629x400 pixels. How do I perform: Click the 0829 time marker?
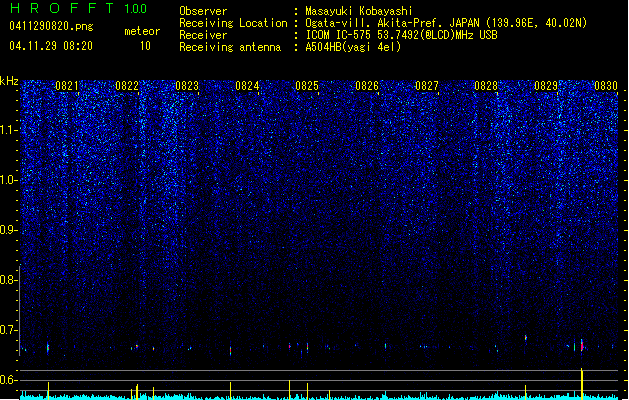click(546, 86)
